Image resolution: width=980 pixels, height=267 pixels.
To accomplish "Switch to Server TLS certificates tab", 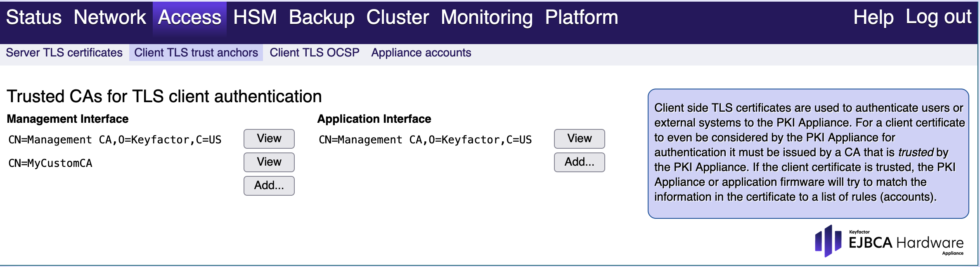I will coord(64,53).
